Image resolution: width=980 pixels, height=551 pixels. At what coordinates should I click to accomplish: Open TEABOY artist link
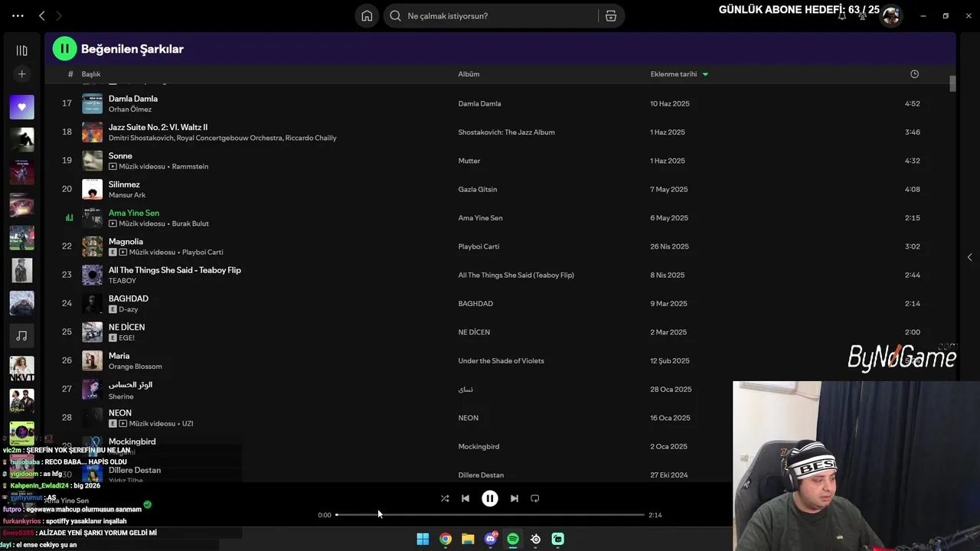(x=122, y=281)
